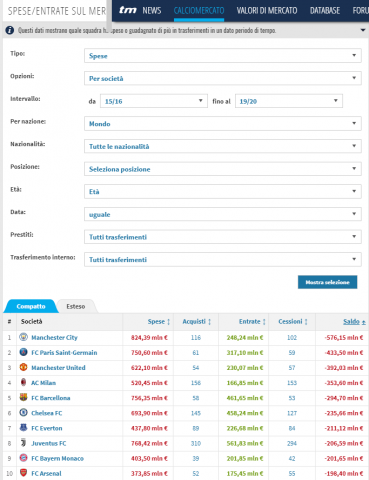Click Manchester United club crest
The image size is (369, 480).
[23, 367]
